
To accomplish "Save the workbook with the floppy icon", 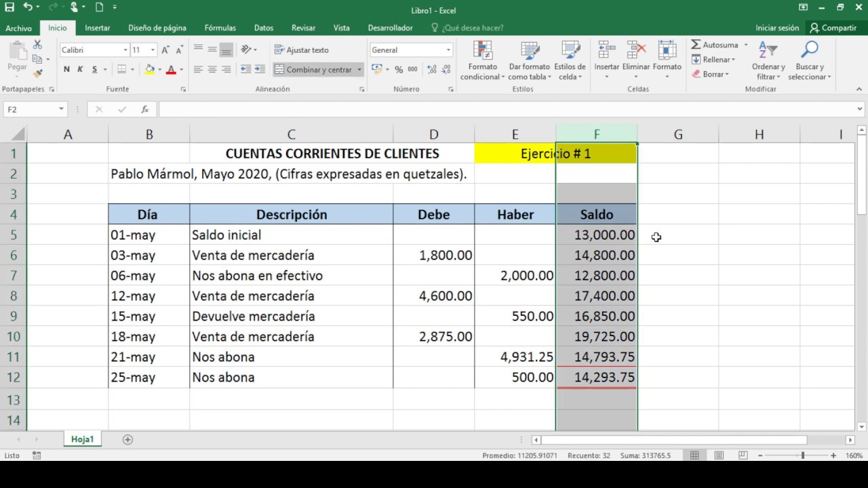I will 9,7.
